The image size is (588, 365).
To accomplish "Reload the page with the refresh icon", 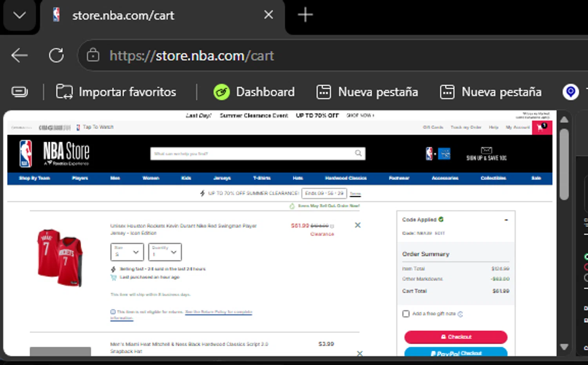I will pos(56,55).
